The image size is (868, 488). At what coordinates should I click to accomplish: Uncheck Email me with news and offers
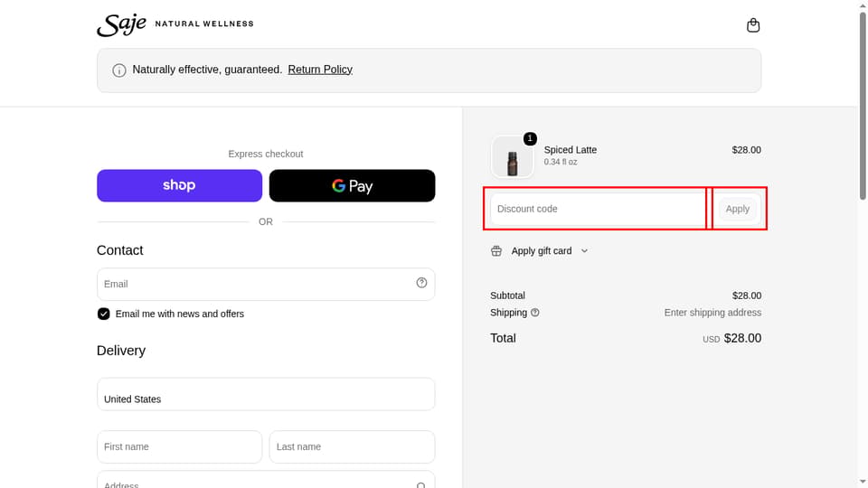pyautogui.click(x=103, y=314)
